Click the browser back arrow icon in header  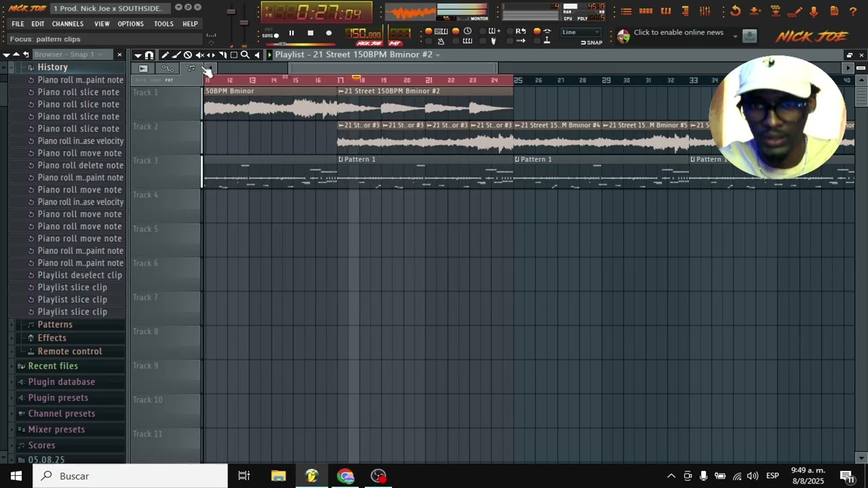pos(26,54)
